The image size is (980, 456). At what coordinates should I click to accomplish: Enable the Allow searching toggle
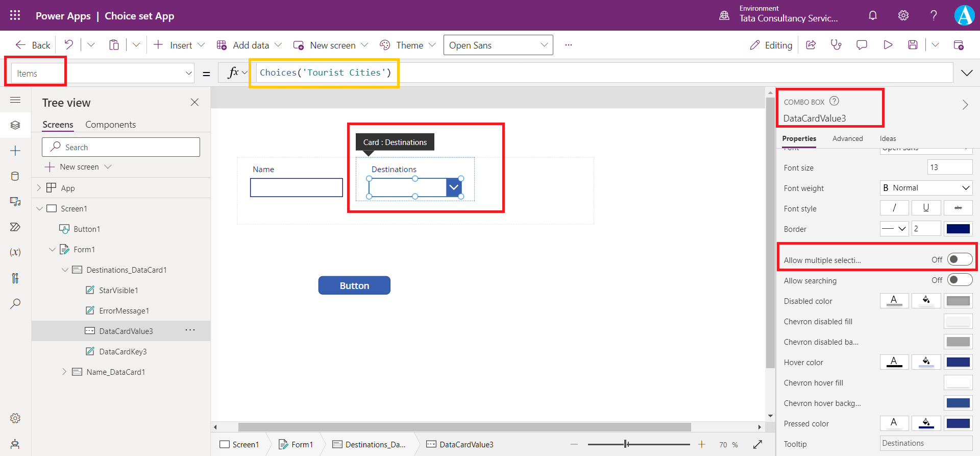(x=960, y=280)
